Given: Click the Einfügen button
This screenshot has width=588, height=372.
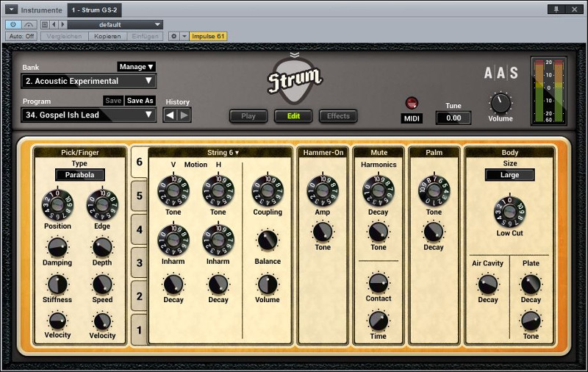Looking at the screenshot, I should point(145,36).
